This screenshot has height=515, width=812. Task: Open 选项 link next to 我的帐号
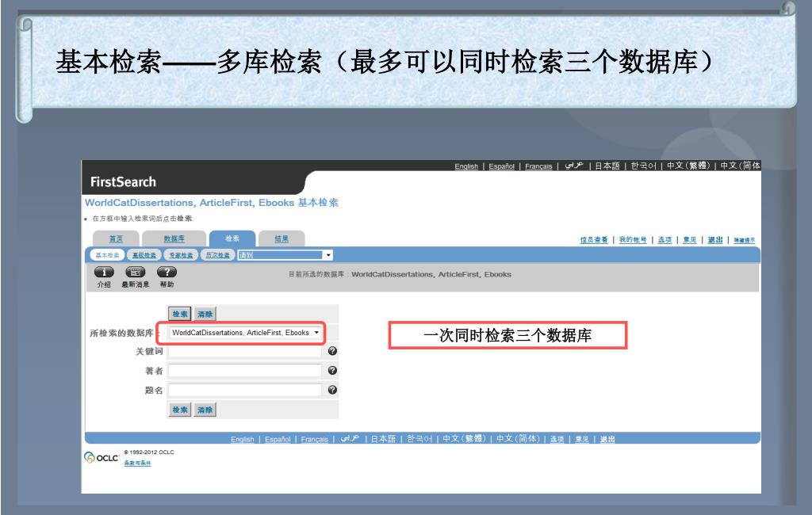tap(665, 239)
